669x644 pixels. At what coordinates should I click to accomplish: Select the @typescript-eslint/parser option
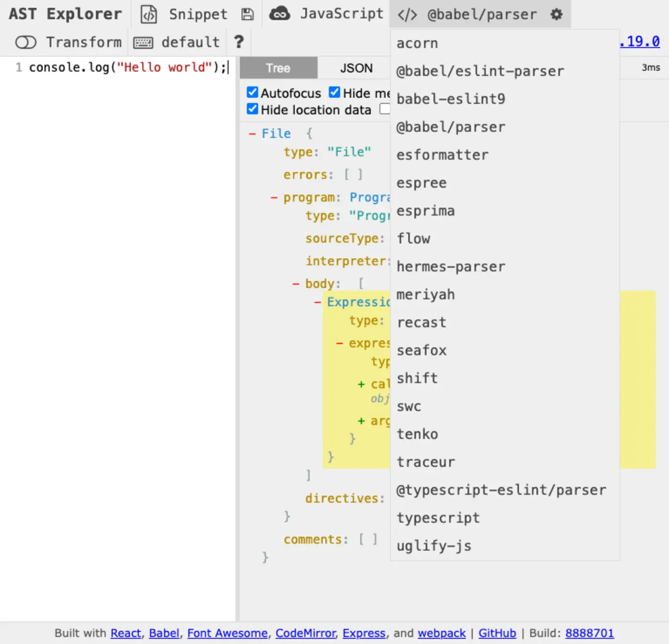501,490
